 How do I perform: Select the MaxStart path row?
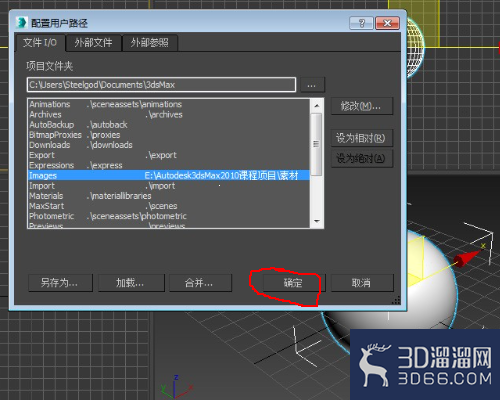click(169, 206)
